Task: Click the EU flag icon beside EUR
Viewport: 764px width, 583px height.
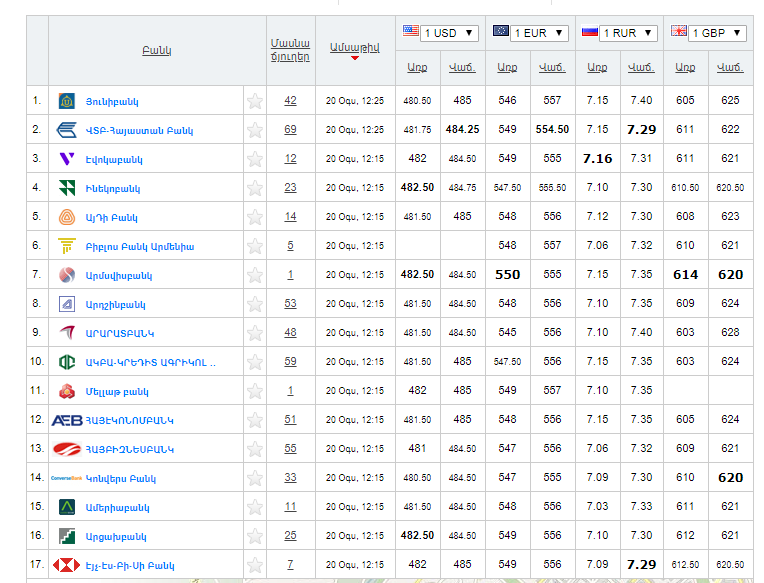Action: click(500, 31)
